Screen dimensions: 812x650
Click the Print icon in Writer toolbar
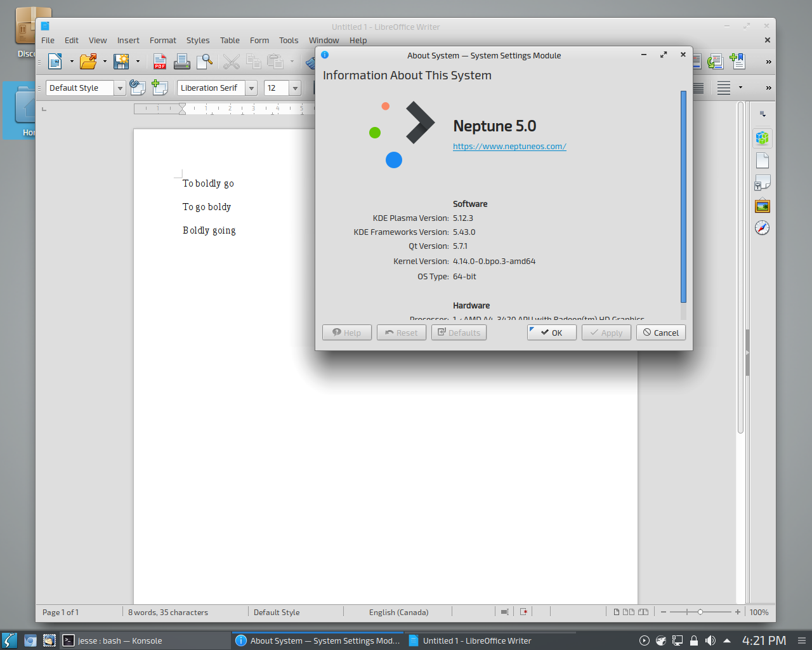(x=182, y=62)
